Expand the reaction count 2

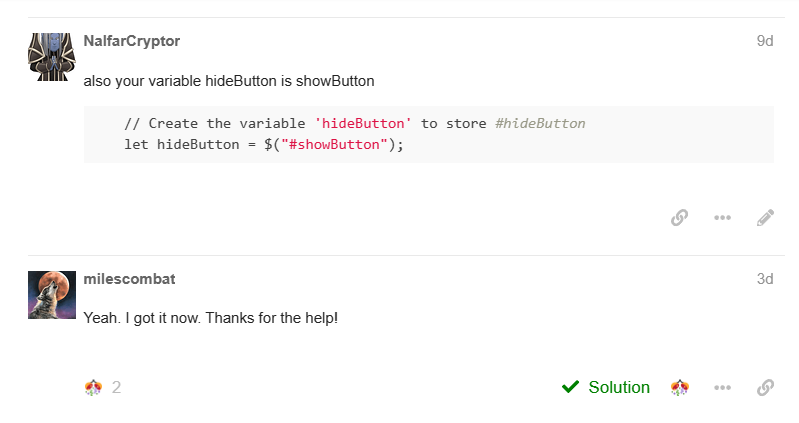[x=116, y=388]
